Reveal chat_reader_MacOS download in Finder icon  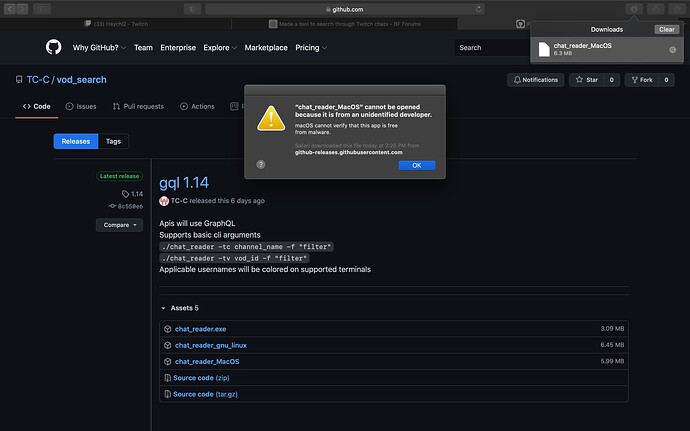[x=672, y=50]
